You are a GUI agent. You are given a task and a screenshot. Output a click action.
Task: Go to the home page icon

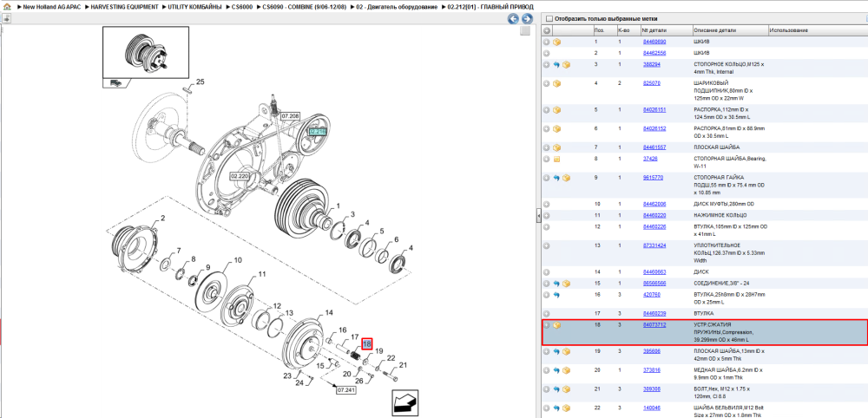point(7,7)
